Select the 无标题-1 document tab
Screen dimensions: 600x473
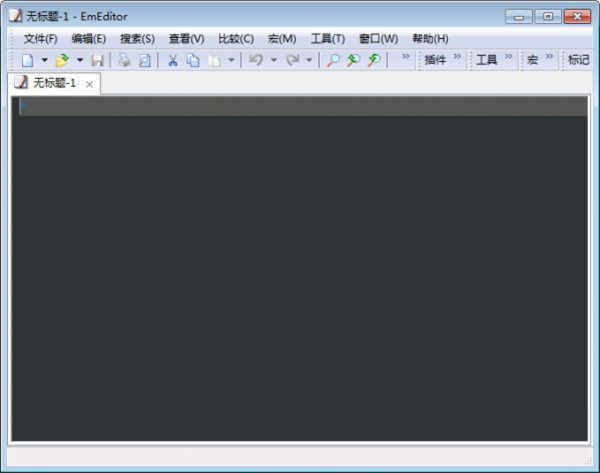(54, 83)
